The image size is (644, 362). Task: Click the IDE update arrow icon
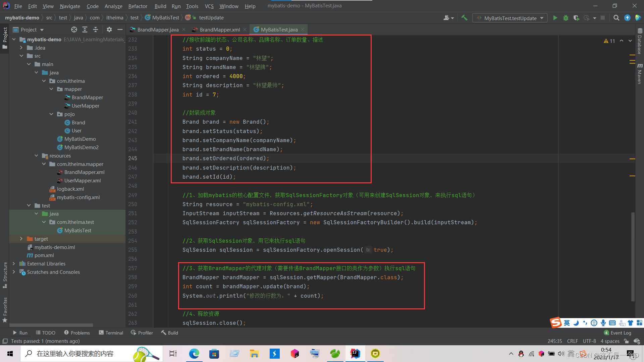627,18
